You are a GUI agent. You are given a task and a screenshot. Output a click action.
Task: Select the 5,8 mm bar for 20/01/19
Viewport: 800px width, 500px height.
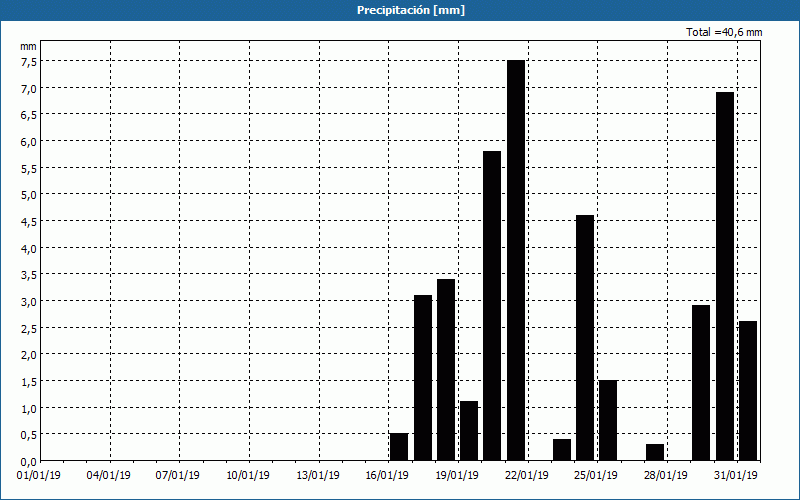492,306
